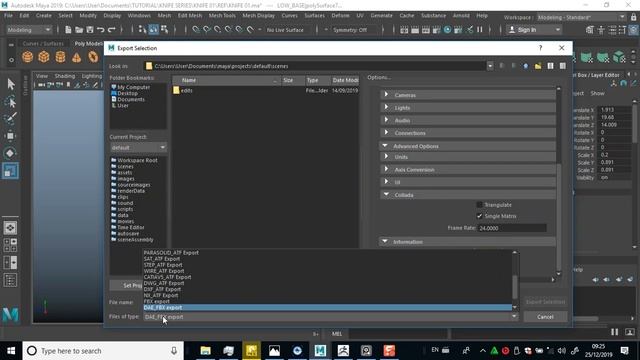Select the polygon cylinder shelf icon
Image resolution: width=640 pixels, height=360 pixels.
point(60,57)
